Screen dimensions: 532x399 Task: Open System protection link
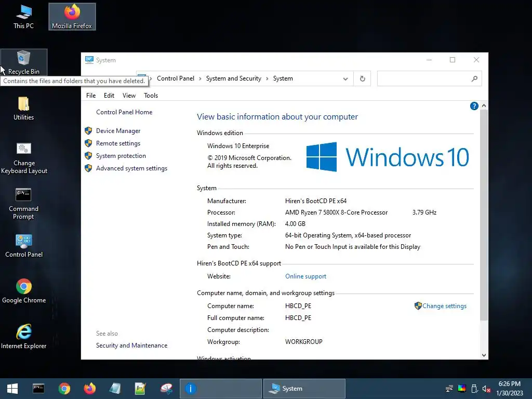[x=121, y=156]
